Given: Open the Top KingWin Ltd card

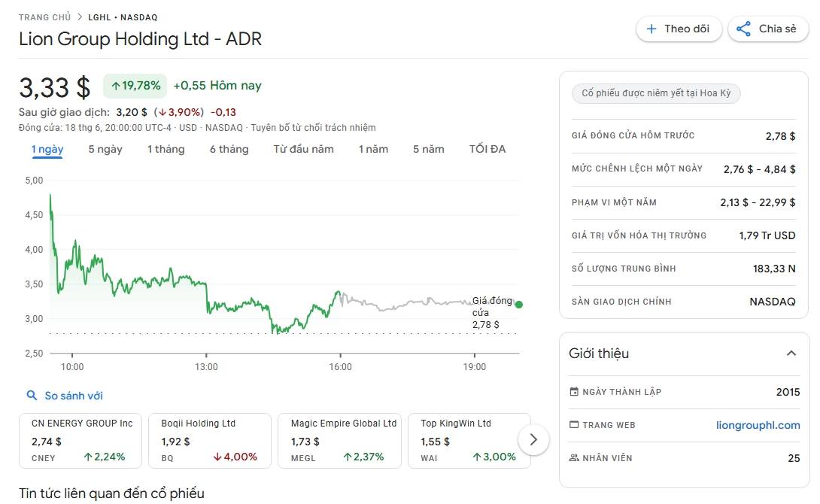Looking at the screenshot, I should coord(469,441).
